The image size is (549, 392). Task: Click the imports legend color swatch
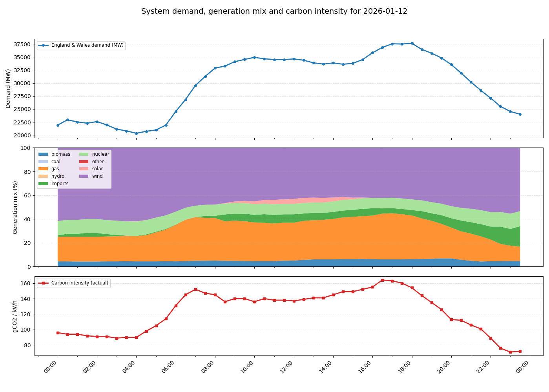tap(43, 183)
